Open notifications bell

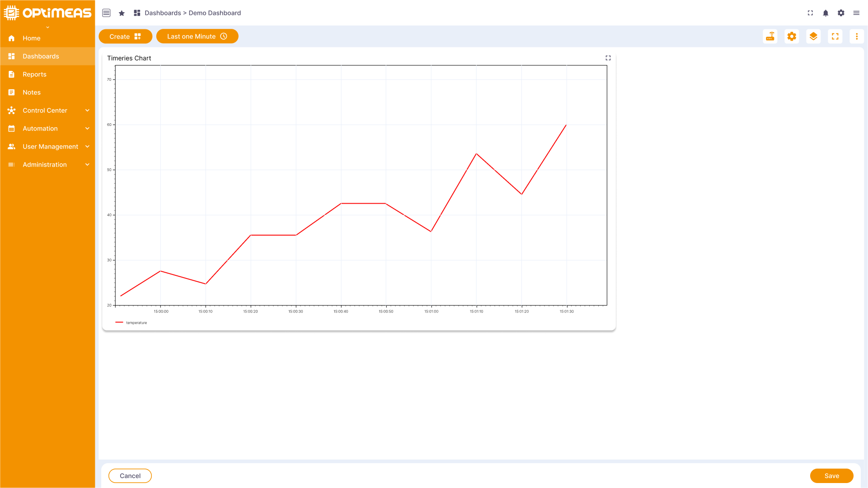click(x=826, y=13)
